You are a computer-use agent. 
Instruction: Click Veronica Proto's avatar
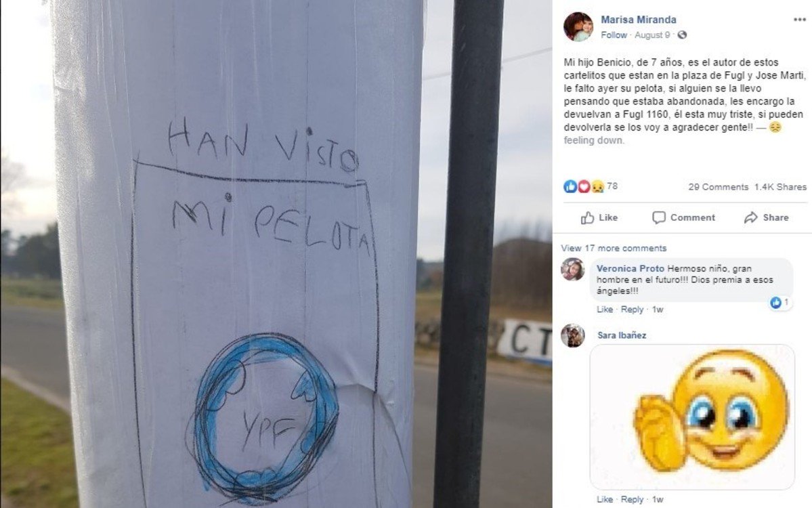coord(573,270)
